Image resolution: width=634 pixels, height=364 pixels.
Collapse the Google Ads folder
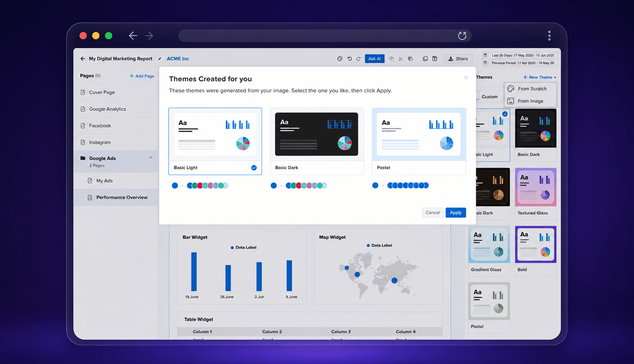pyautogui.click(x=151, y=157)
